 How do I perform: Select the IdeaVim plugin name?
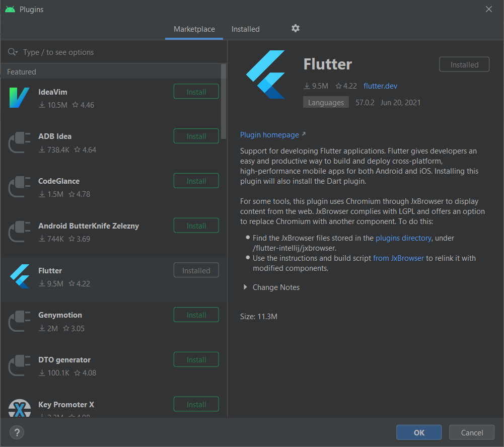pos(53,92)
